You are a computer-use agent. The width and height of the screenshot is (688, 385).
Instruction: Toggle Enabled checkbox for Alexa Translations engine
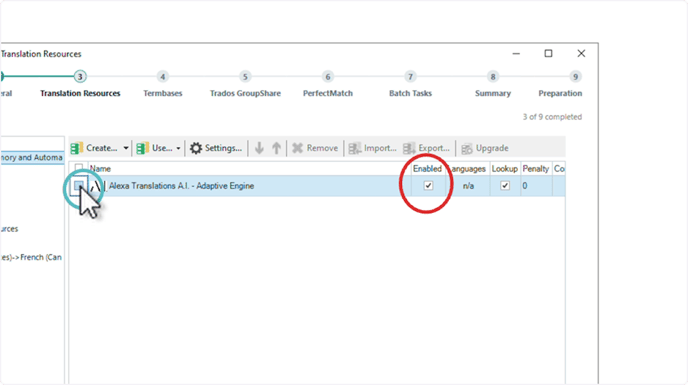[x=428, y=186]
